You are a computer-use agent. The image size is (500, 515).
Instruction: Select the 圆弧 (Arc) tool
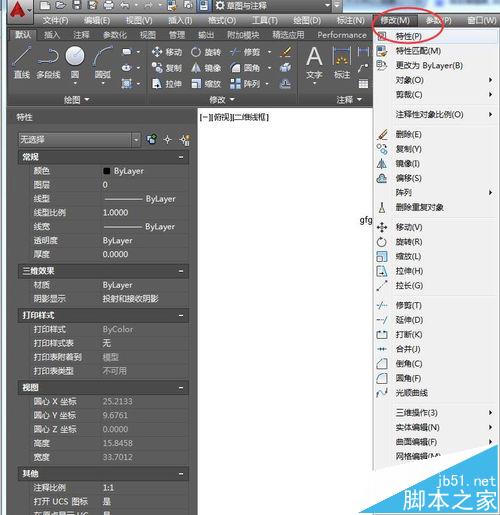[103, 63]
